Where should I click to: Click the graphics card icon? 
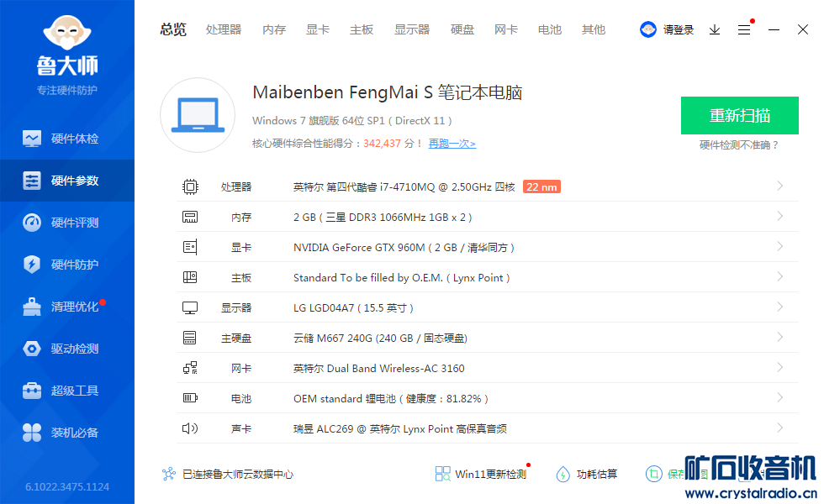point(190,247)
